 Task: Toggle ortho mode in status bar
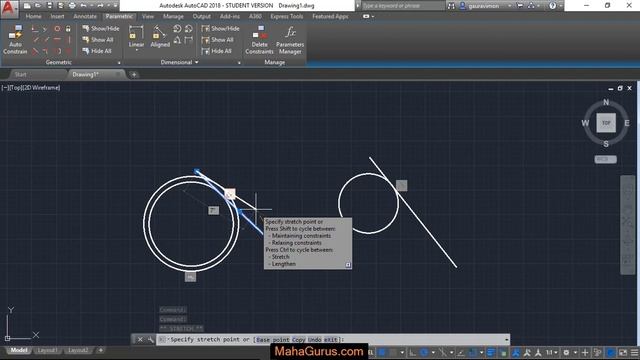point(413,352)
